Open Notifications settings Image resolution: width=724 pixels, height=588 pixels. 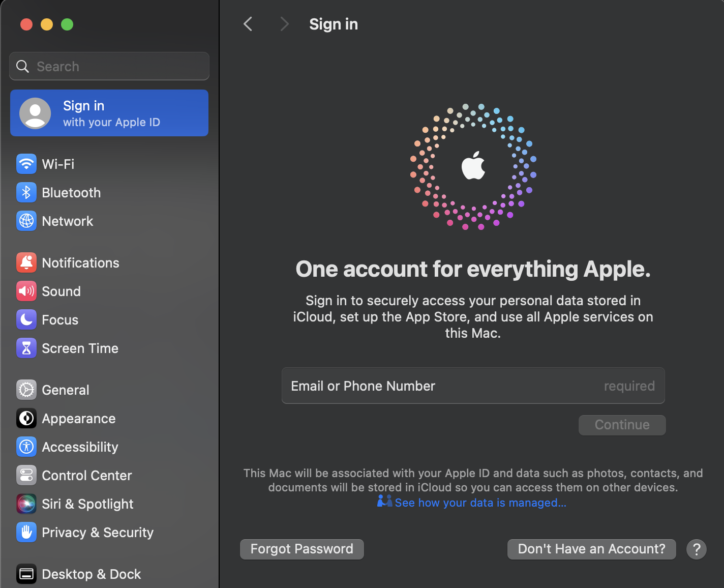tap(80, 262)
